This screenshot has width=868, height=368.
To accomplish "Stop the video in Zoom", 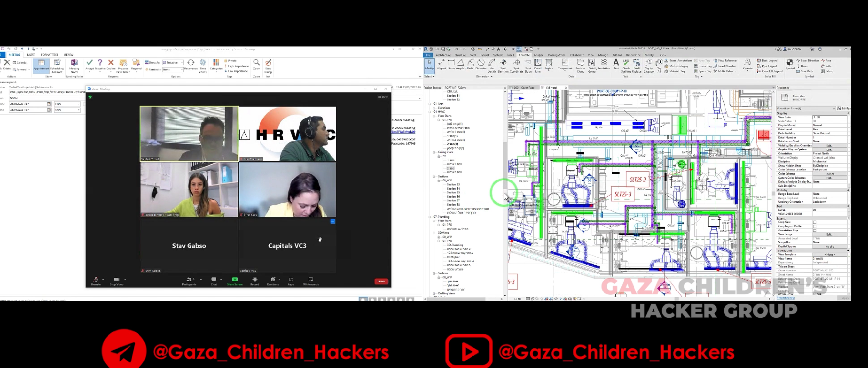I will (117, 280).
